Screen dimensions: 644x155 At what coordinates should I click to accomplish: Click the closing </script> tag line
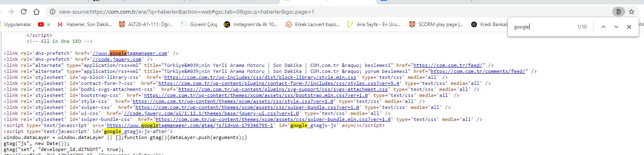[39, 35]
